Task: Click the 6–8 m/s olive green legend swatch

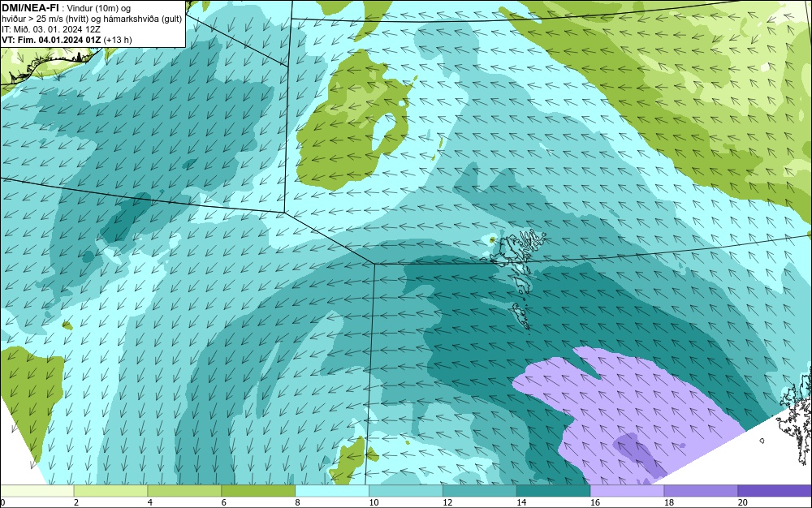Action: pyautogui.click(x=258, y=491)
